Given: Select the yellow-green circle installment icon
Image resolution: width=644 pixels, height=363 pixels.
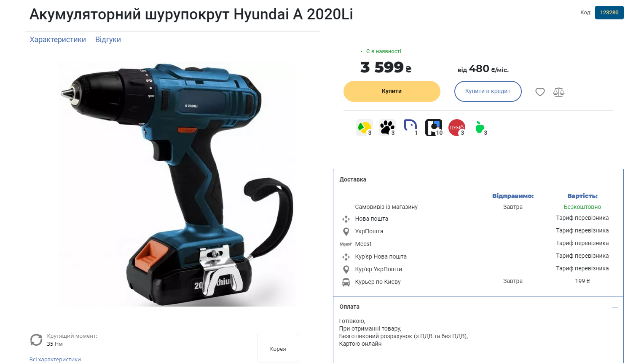Looking at the screenshot, I should (x=364, y=128).
